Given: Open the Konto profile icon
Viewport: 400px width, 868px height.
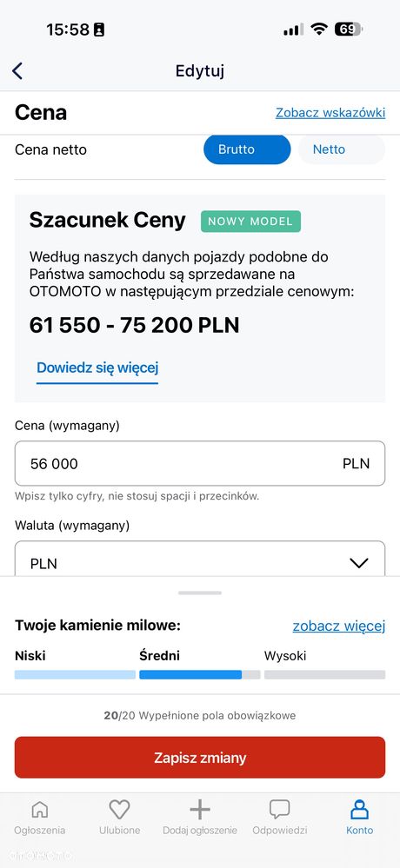Looking at the screenshot, I should [x=359, y=810].
